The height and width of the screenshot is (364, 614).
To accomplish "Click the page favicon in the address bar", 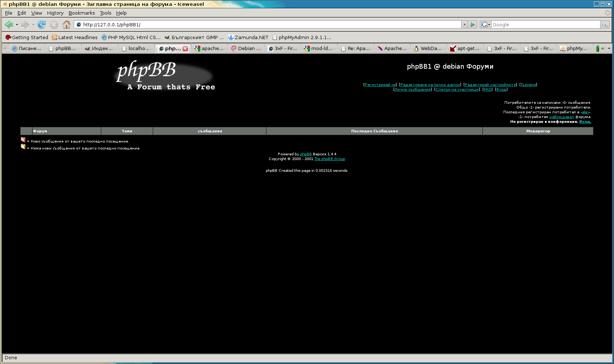I will click(79, 24).
